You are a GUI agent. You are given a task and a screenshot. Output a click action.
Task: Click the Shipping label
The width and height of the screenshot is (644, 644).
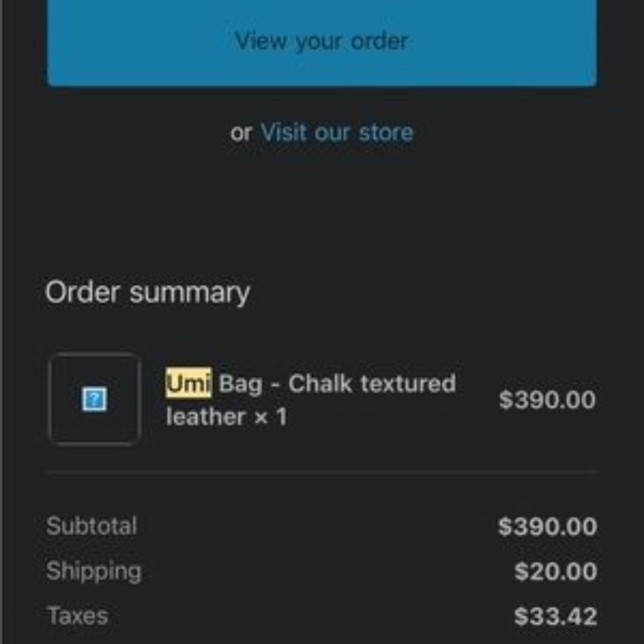[94, 571]
